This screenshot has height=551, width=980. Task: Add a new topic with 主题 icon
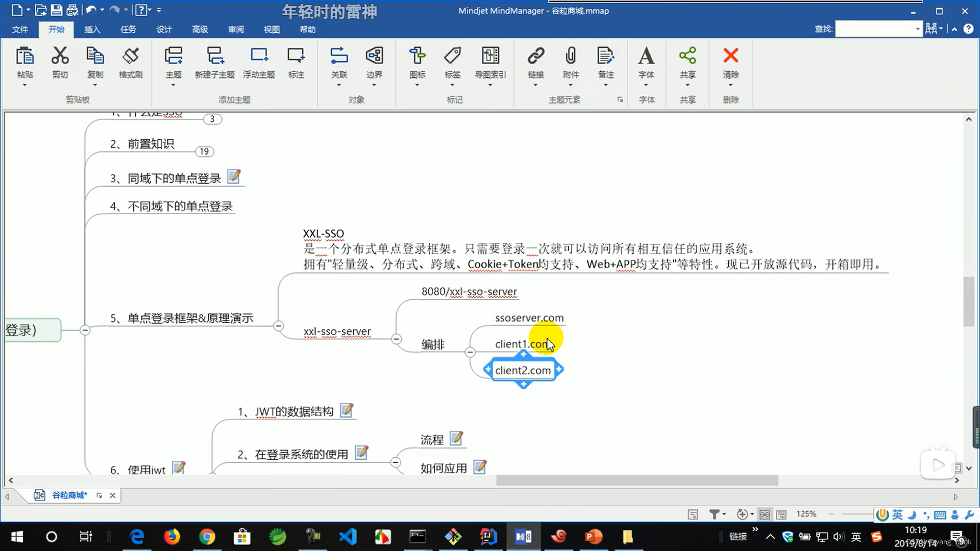tap(174, 56)
